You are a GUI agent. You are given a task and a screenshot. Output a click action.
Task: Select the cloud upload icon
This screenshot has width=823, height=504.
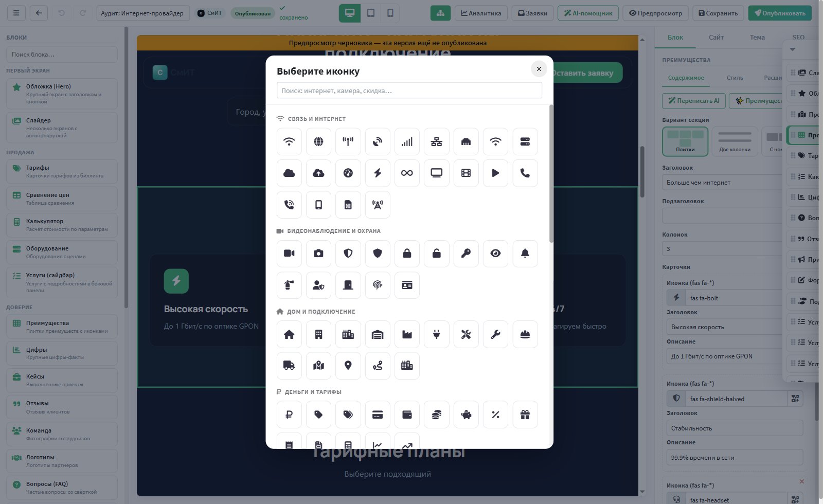318,173
